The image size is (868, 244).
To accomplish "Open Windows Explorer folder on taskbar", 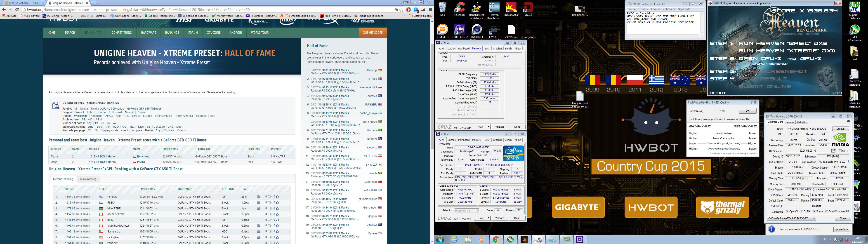I will coord(468,240).
